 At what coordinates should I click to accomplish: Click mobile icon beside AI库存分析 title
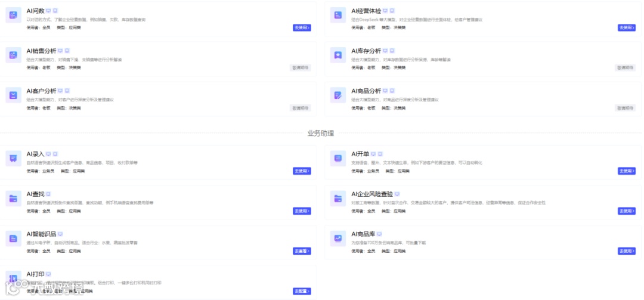coord(392,51)
